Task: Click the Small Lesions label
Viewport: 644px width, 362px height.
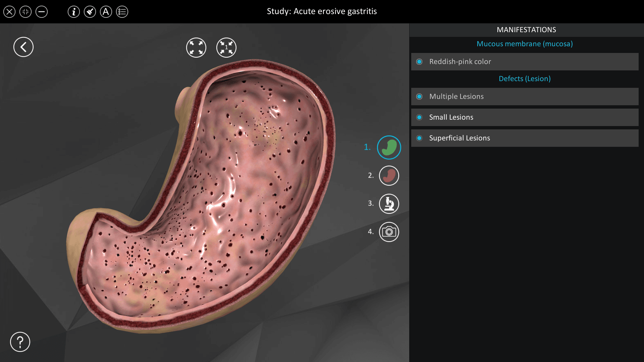Action: click(451, 117)
